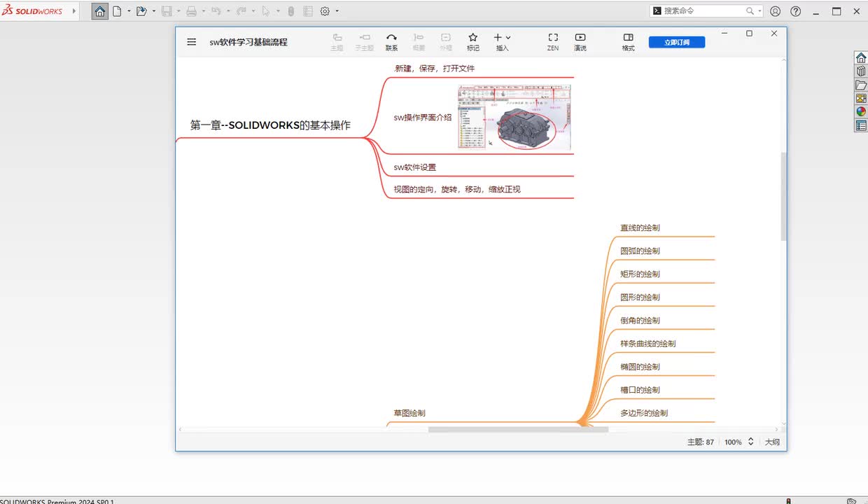Create a new document with New icon
Screen dimensions: 868x504
coord(117,11)
